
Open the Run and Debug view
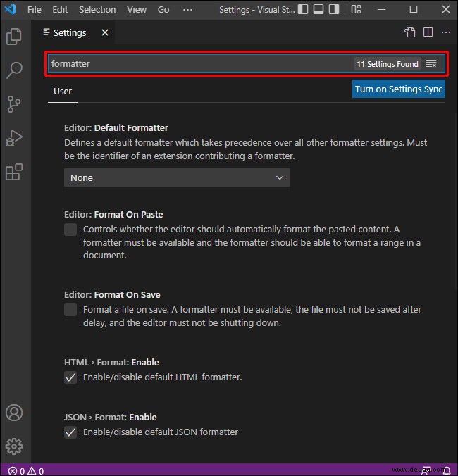14,138
